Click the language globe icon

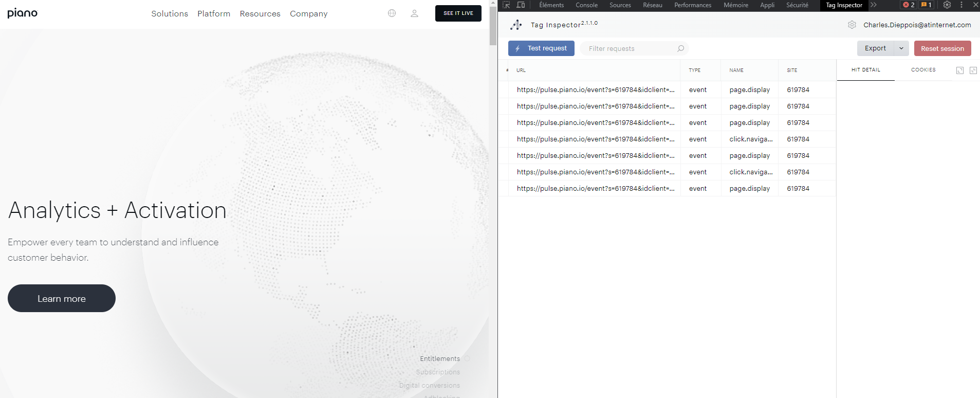pos(392,13)
